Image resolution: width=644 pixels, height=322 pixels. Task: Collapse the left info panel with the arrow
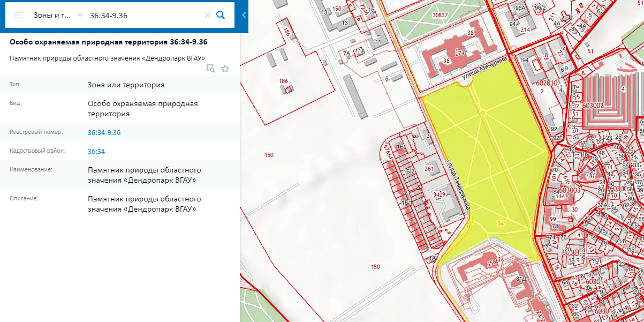(x=244, y=15)
